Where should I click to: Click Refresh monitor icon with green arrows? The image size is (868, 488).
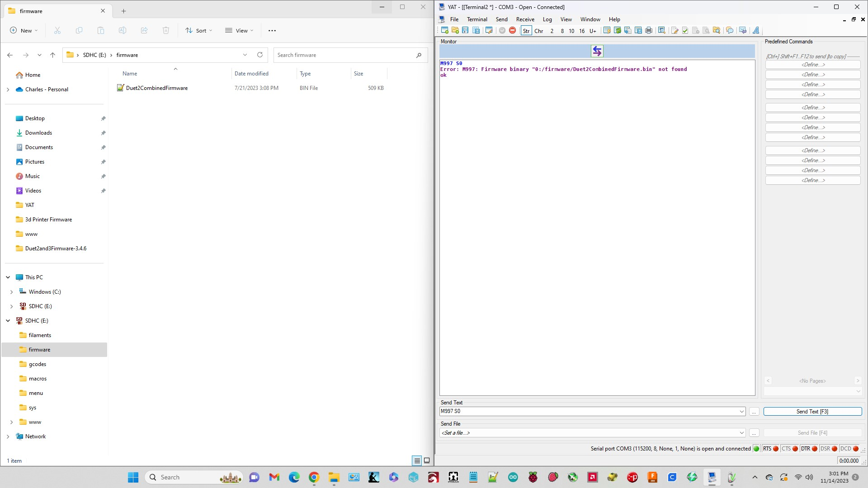pyautogui.click(x=617, y=30)
